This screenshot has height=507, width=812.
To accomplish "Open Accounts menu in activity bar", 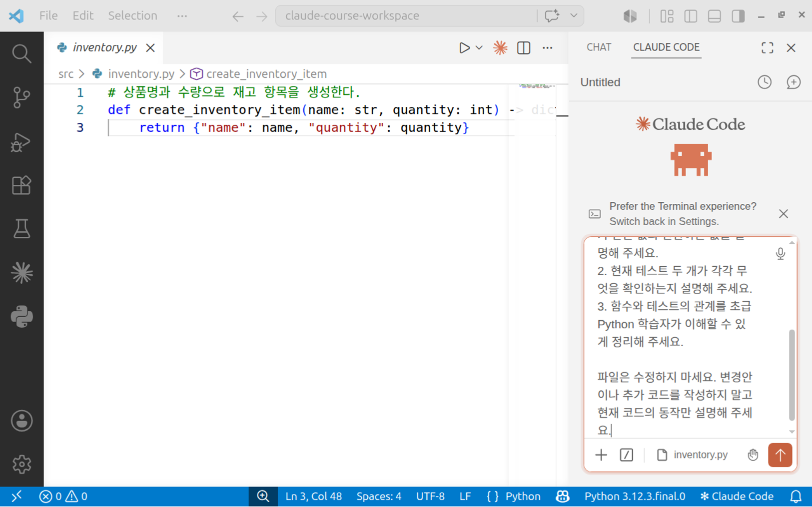I will 21,421.
